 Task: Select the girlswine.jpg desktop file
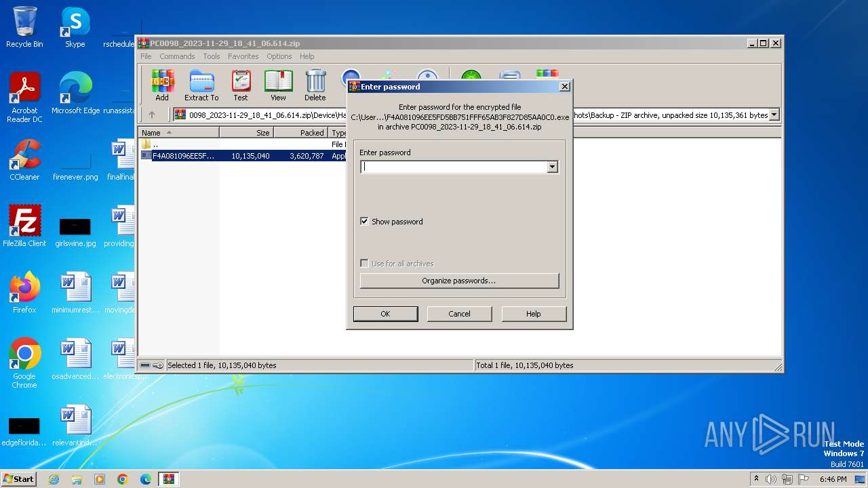coord(75,232)
